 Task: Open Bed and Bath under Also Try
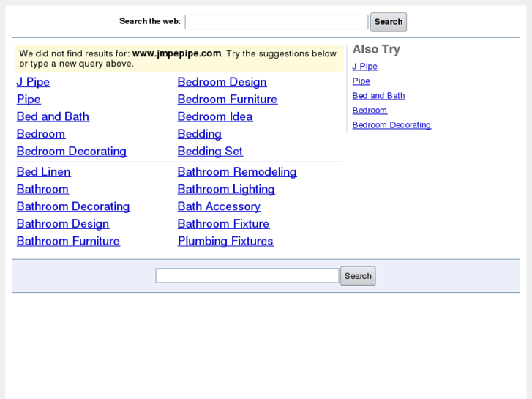point(378,96)
